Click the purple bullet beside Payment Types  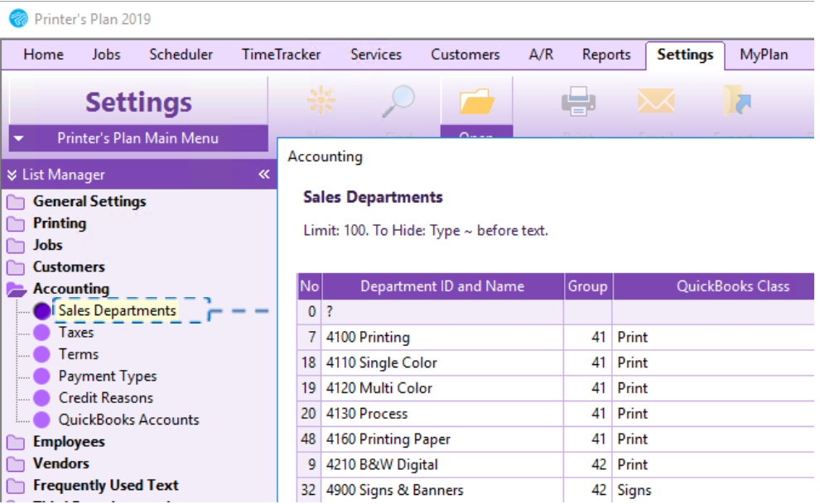(42, 376)
